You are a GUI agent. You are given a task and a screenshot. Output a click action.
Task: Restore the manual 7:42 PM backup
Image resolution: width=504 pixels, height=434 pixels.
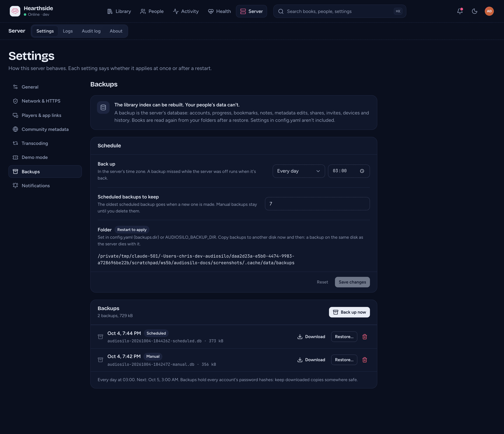(344, 360)
